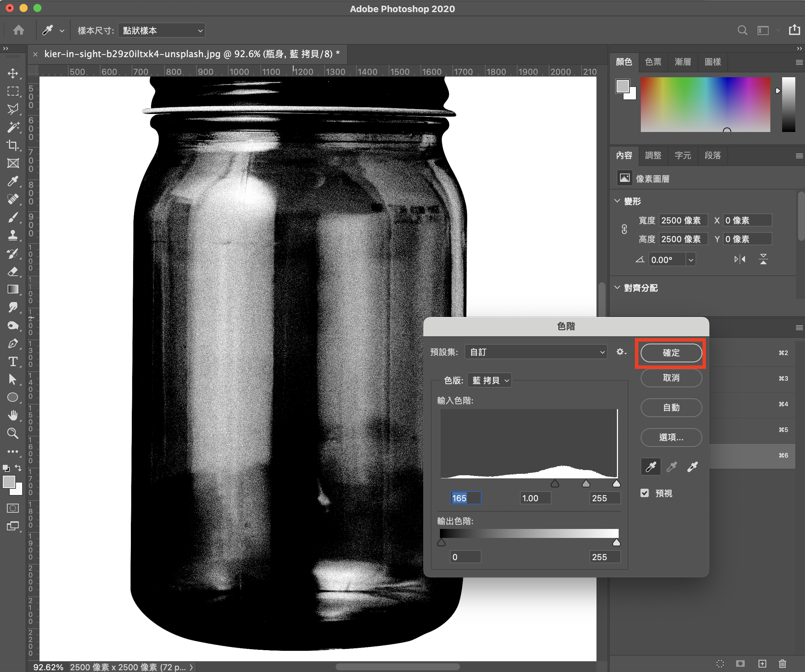
Task: Select the Move tool
Action: [x=13, y=73]
